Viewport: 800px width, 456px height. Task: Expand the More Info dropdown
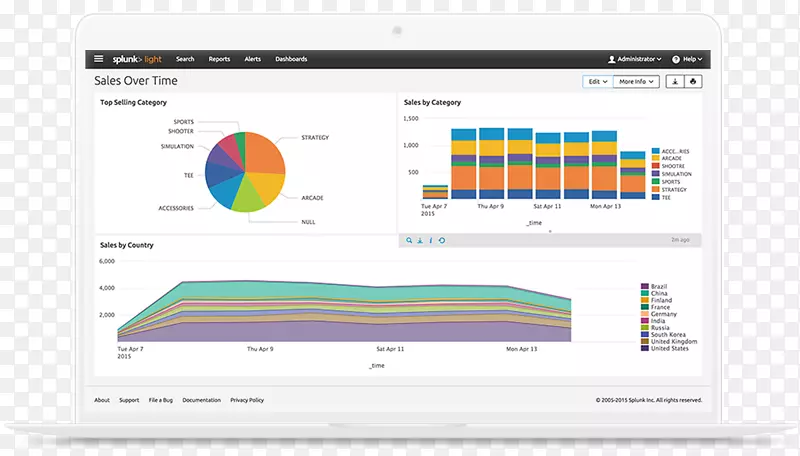click(636, 81)
